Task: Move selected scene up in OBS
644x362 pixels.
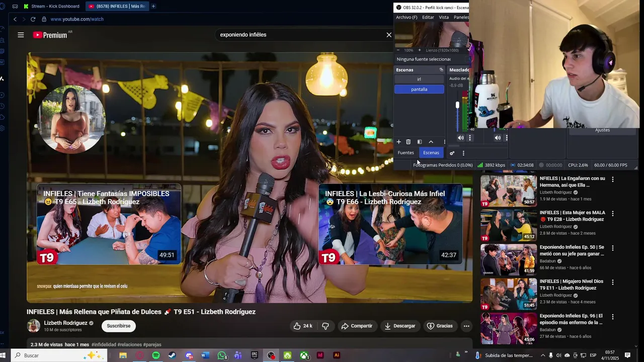Action: point(431,142)
